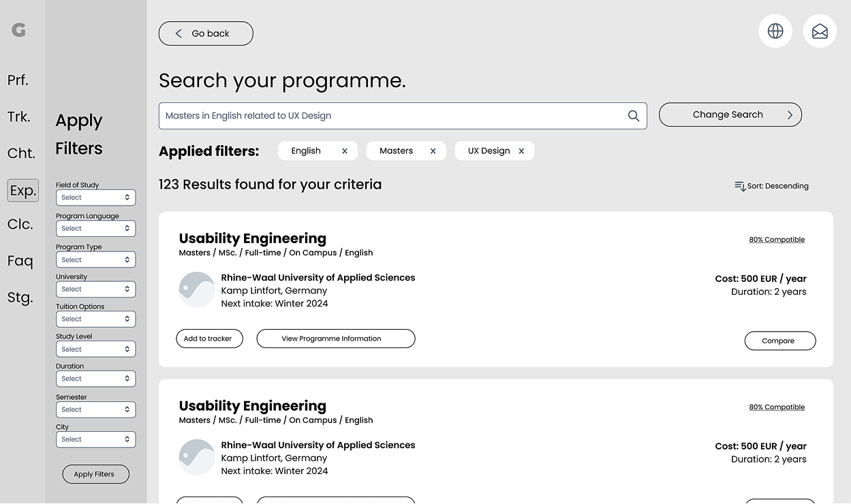This screenshot has height=504, width=851.
Task: Click second Usability Engineering title
Action: tap(253, 406)
